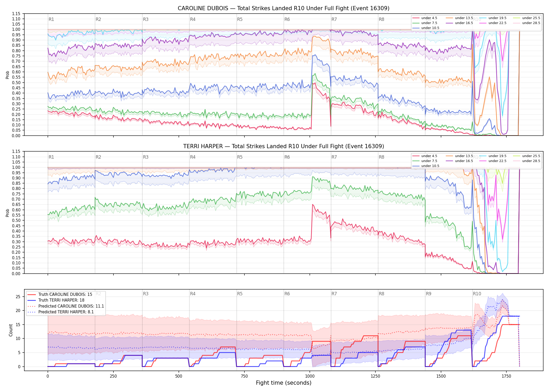Click the '250' x-axis tick label

coord(113,376)
